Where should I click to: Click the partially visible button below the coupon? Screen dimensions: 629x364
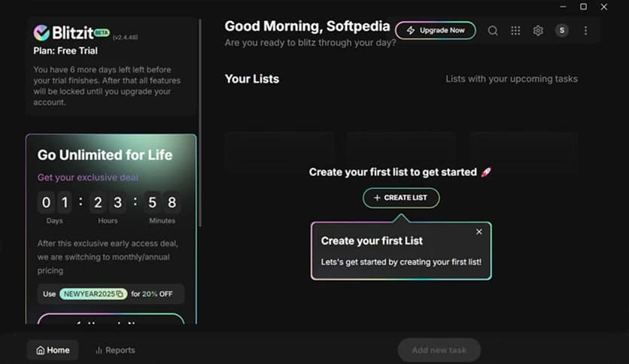pyautogui.click(x=111, y=319)
